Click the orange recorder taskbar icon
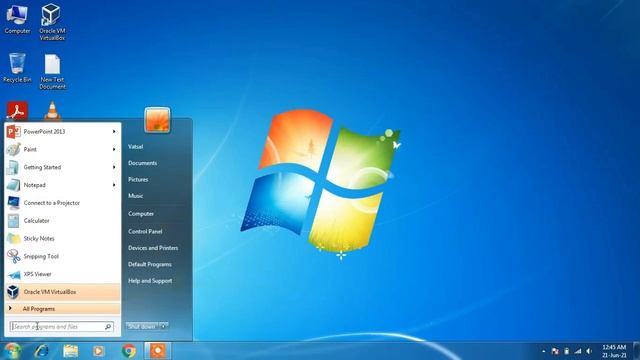Image resolution: width=640 pixels, height=360 pixels. point(158,351)
